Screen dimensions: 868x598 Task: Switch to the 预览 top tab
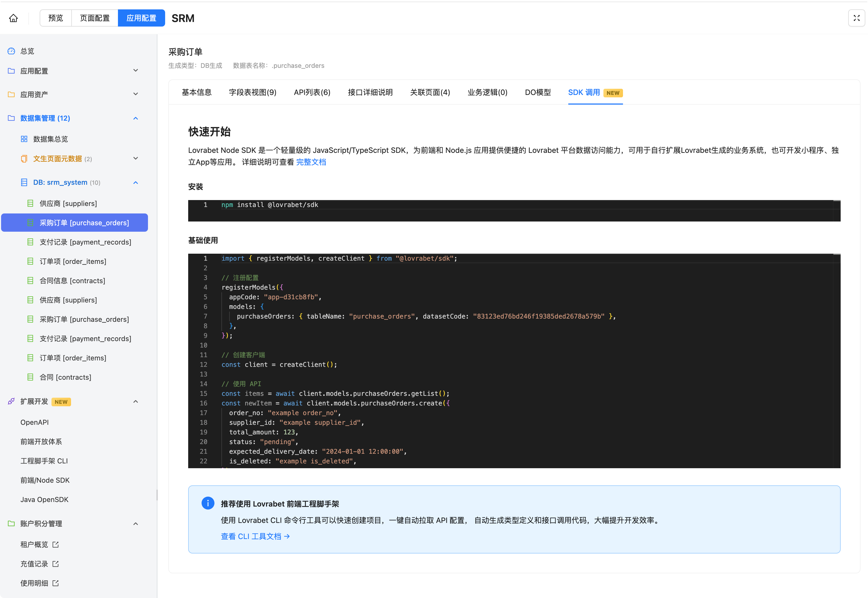(56, 18)
